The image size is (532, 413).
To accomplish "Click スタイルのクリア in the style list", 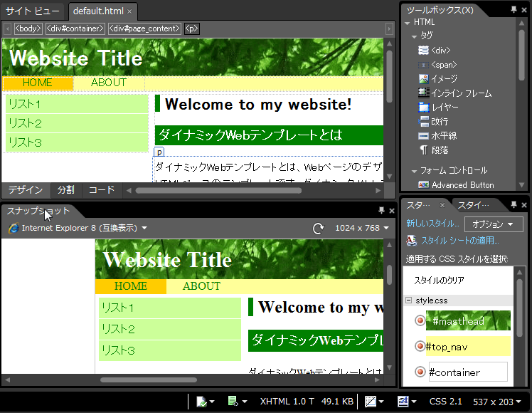I will coord(439,281).
